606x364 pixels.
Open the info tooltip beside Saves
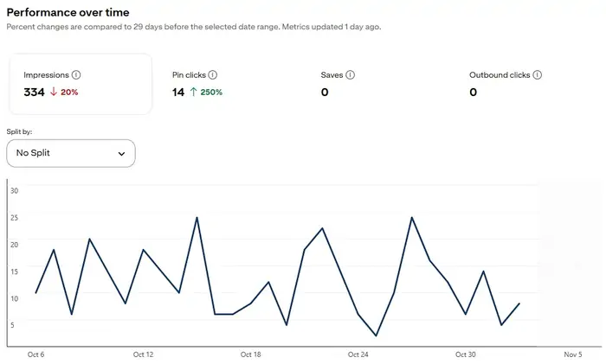[353, 75]
